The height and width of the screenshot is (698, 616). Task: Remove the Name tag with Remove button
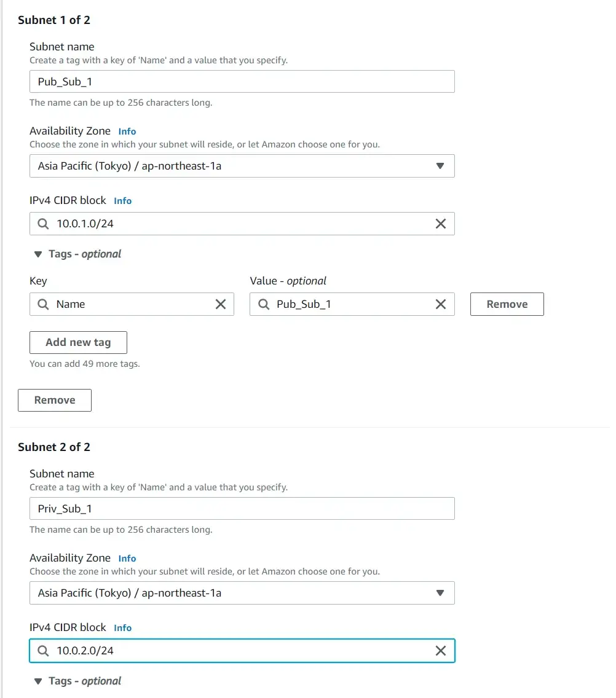pyautogui.click(x=507, y=304)
